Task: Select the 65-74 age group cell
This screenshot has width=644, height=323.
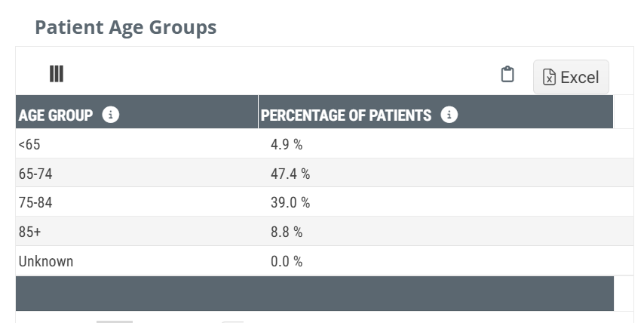Action: tap(35, 174)
